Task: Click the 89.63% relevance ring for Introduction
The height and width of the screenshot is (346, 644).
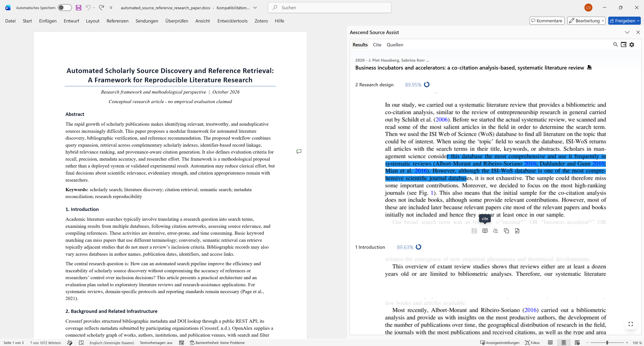Action: [418, 247]
